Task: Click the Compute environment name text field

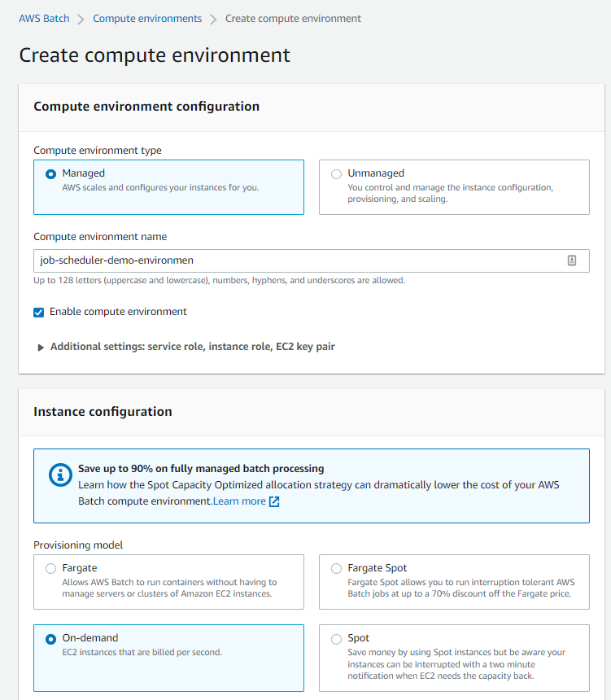Action: point(312,260)
